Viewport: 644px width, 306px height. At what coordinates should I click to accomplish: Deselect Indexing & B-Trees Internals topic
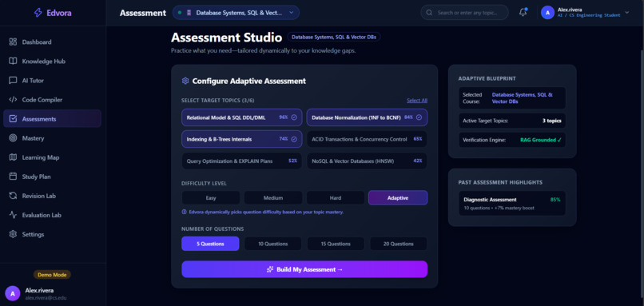[242, 139]
